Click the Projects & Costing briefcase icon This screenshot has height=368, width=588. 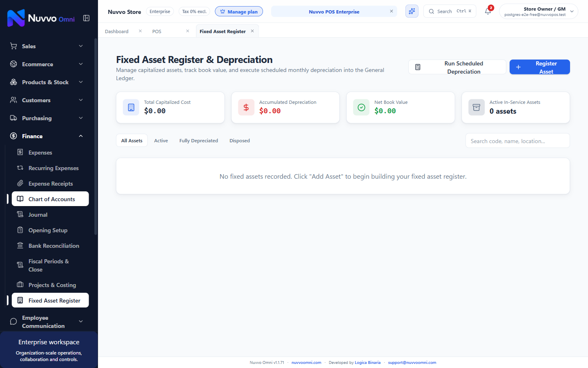(20, 285)
